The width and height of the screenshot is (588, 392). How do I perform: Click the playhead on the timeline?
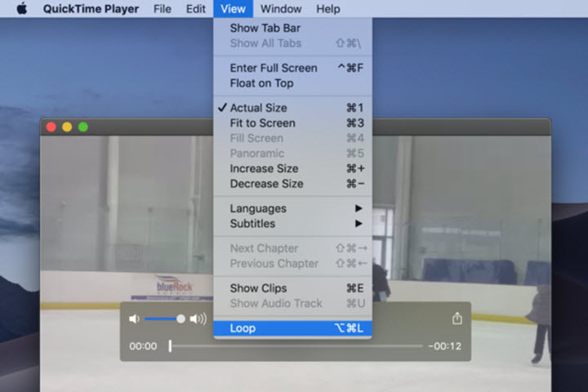coord(170,346)
